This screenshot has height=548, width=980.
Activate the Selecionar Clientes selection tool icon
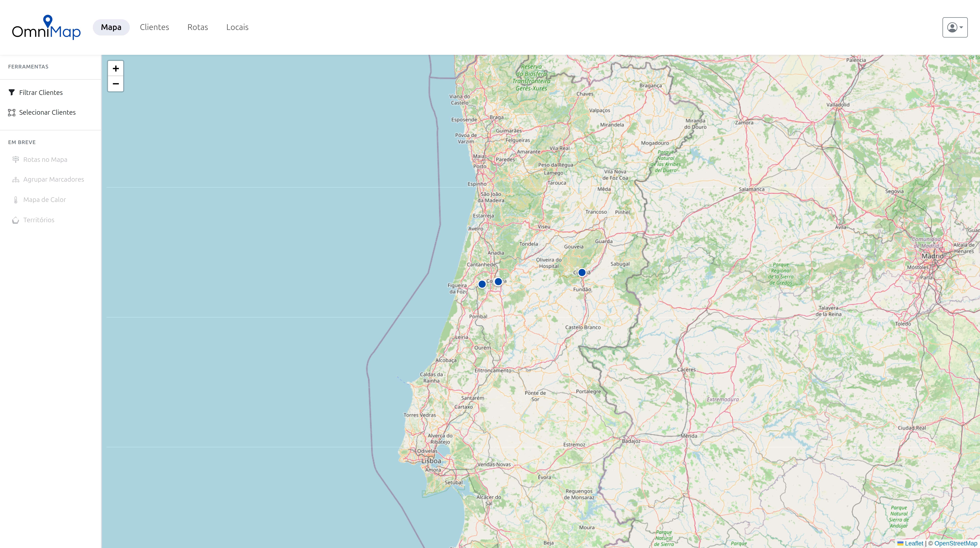pyautogui.click(x=12, y=112)
